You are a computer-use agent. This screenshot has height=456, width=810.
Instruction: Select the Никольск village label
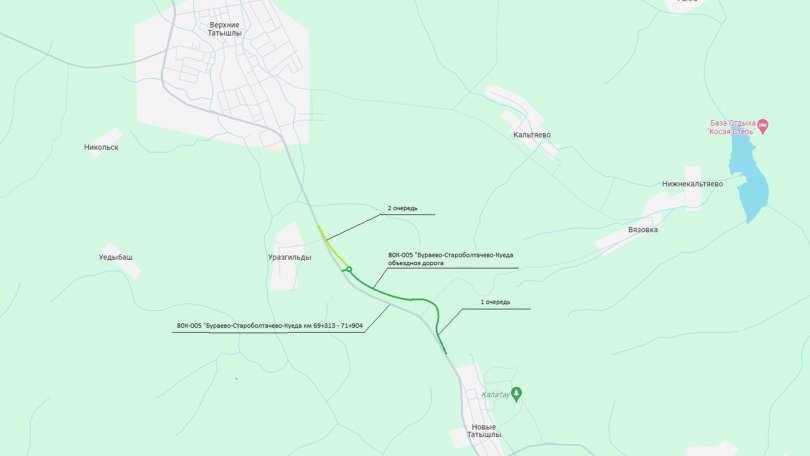(101, 147)
